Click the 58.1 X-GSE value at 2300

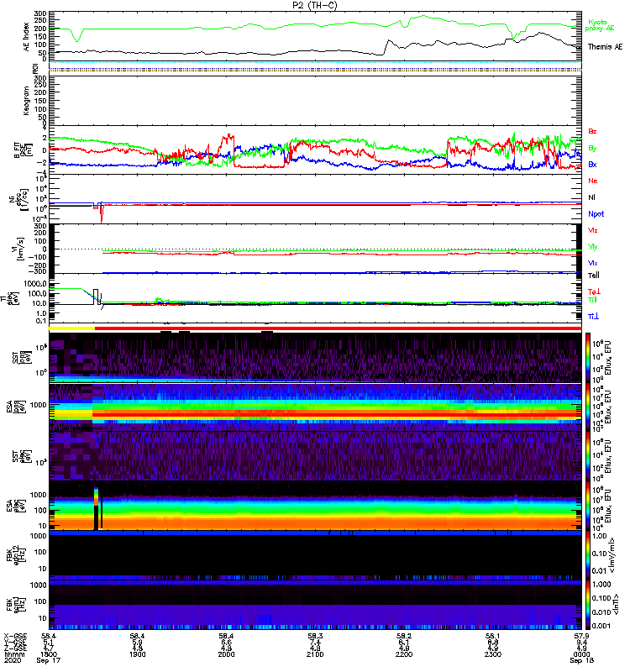pos(493,636)
